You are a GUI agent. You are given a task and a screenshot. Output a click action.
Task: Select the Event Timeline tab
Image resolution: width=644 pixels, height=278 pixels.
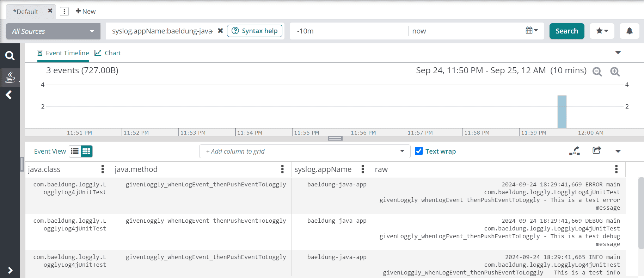click(63, 53)
